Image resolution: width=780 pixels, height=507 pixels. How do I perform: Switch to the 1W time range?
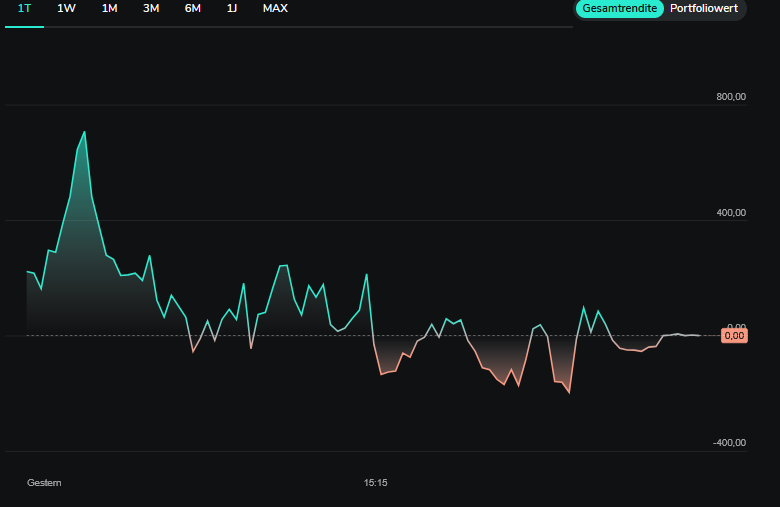66,8
